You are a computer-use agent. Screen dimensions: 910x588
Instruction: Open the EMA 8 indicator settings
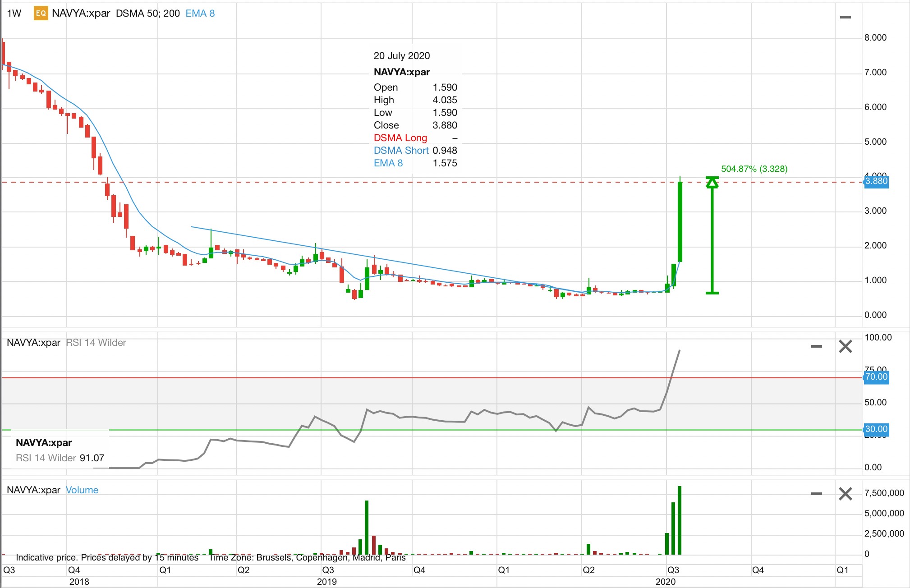pyautogui.click(x=200, y=13)
